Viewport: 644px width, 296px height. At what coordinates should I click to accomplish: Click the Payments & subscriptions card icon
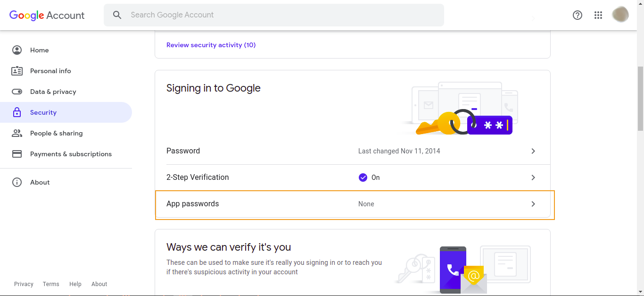pyautogui.click(x=17, y=154)
